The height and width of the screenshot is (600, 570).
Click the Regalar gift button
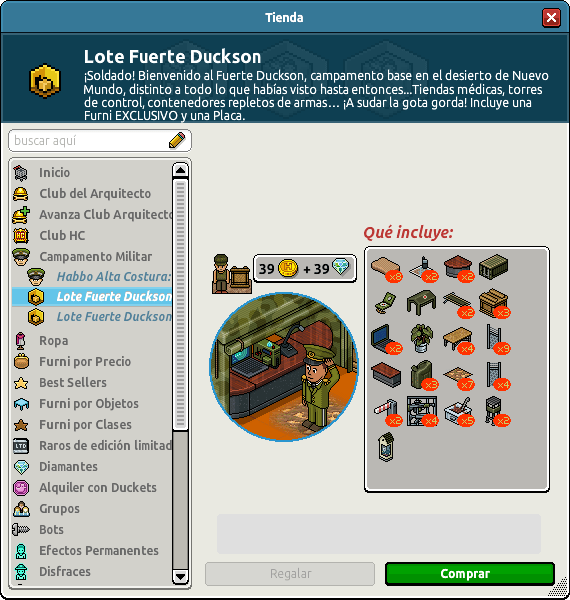(x=290, y=574)
